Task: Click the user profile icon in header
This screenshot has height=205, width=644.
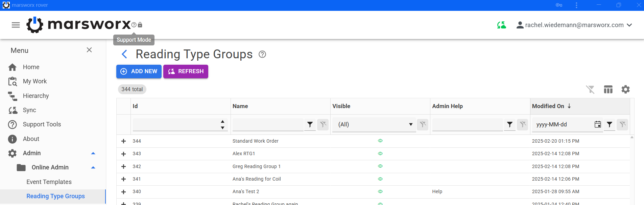Action: 520,25
